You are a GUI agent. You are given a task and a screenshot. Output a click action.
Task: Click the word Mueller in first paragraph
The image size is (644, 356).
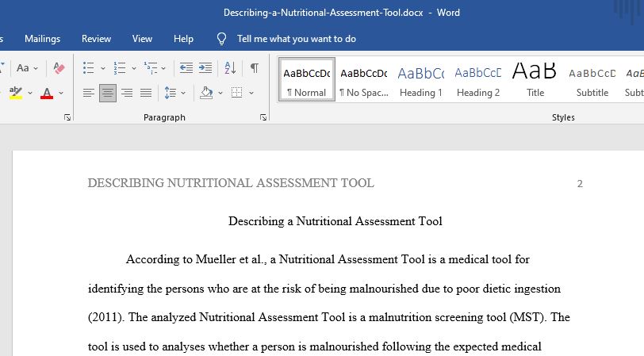tap(216, 259)
